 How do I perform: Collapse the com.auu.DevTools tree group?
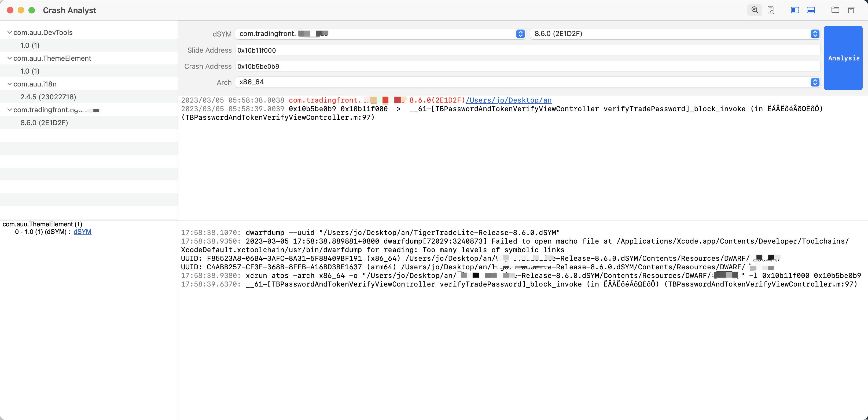[9, 32]
